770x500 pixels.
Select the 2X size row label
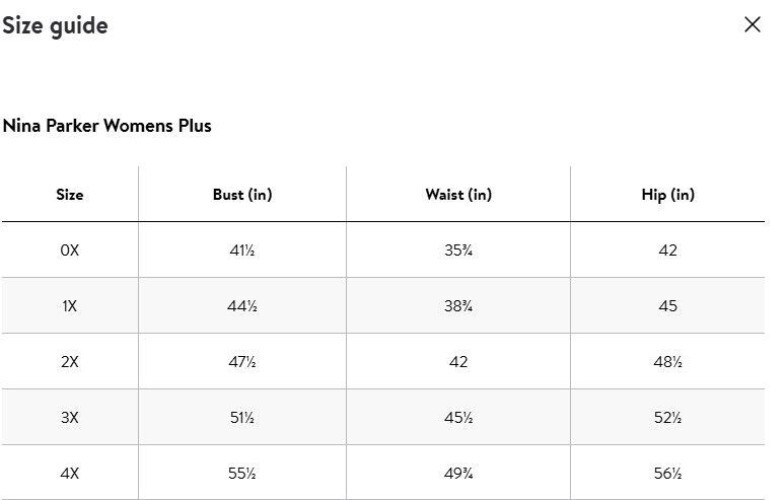(70, 362)
